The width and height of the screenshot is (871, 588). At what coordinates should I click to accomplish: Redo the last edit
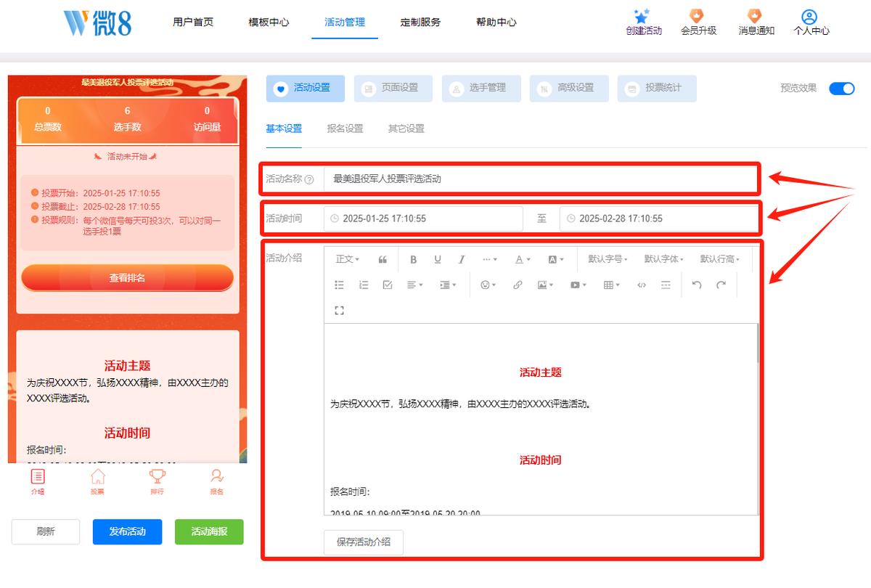pyautogui.click(x=721, y=285)
